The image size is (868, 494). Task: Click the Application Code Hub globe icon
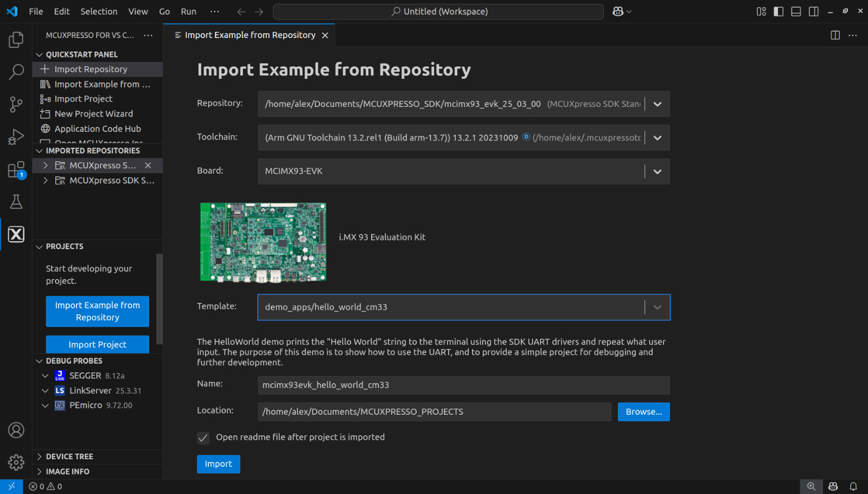click(x=47, y=129)
